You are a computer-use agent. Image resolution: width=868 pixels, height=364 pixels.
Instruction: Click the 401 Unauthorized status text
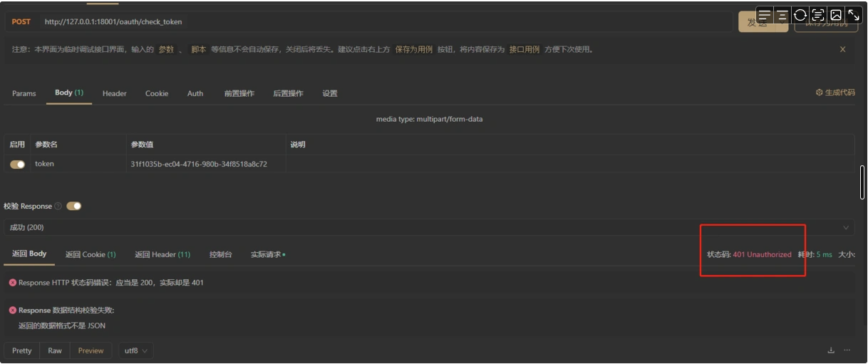point(762,254)
